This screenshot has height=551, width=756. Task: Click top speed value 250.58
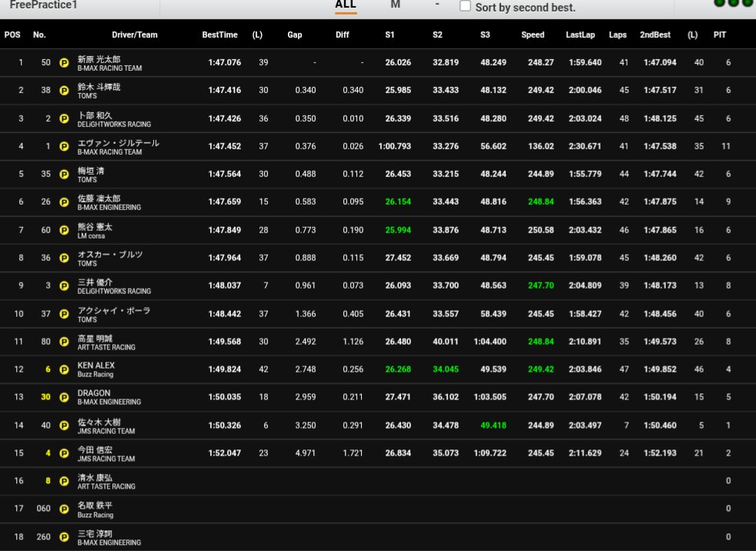pos(541,230)
